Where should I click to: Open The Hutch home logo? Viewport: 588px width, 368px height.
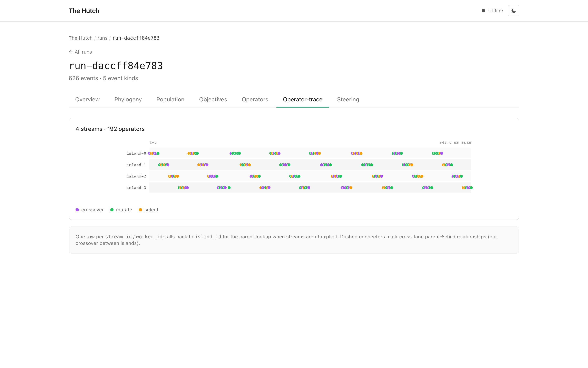[x=84, y=11]
